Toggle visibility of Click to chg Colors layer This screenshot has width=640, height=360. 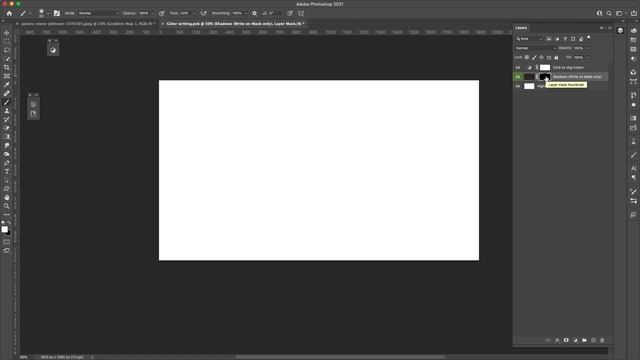point(518,67)
